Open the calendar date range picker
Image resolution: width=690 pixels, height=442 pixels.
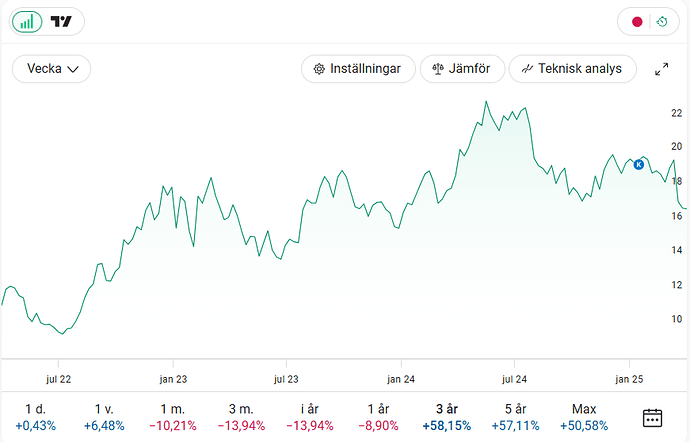point(653,417)
